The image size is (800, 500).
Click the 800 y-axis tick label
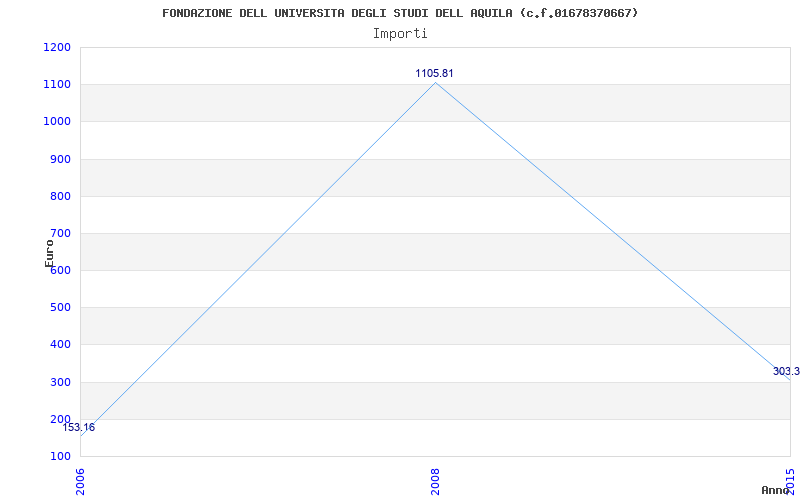60,196
